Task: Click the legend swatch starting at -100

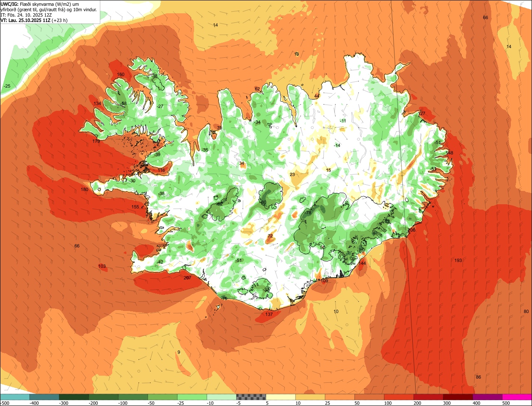Action: pos(133,397)
